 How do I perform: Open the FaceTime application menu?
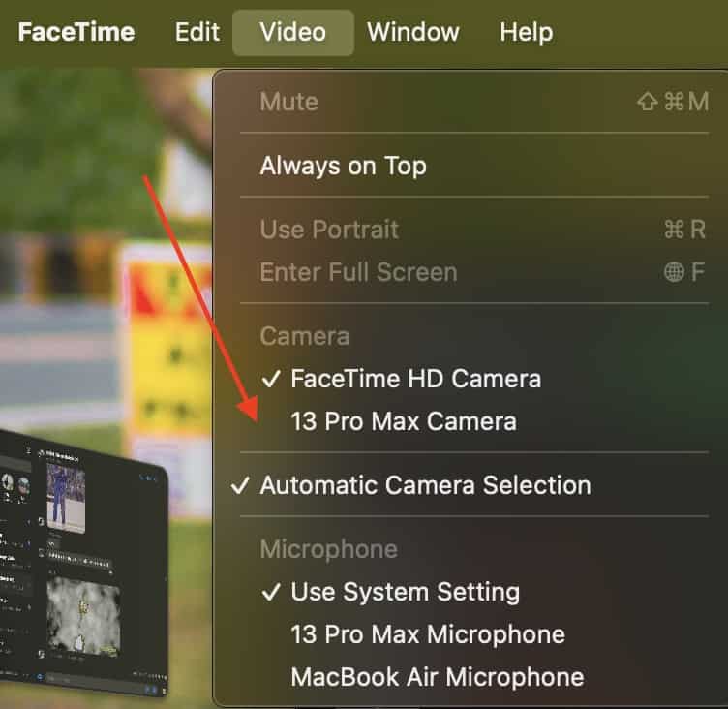click(x=76, y=32)
